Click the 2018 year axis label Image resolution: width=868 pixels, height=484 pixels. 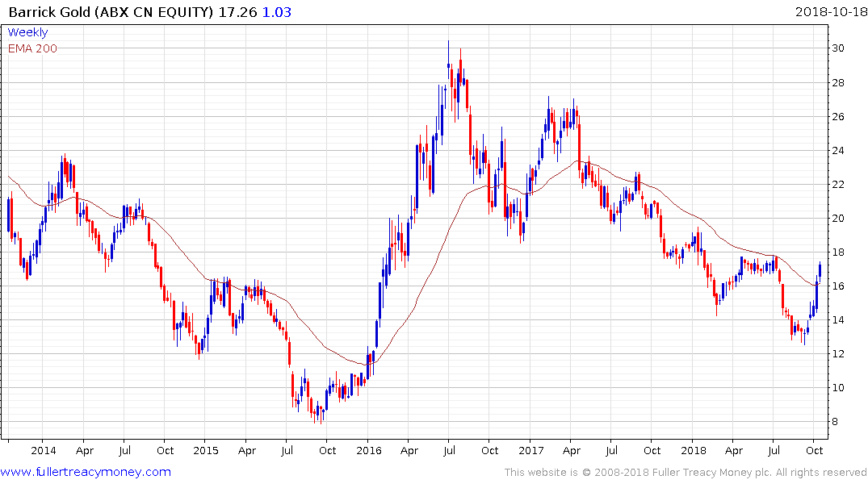pyautogui.click(x=694, y=450)
